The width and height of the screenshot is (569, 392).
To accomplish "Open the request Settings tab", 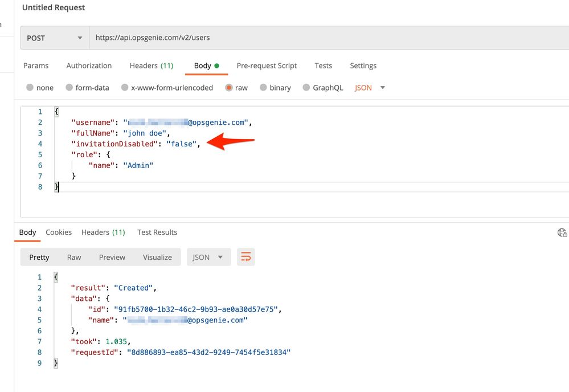I will [363, 66].
